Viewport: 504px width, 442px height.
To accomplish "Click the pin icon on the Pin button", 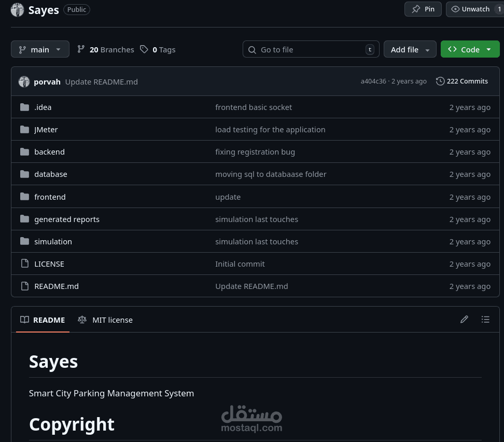I will click(x=416, y=9).
